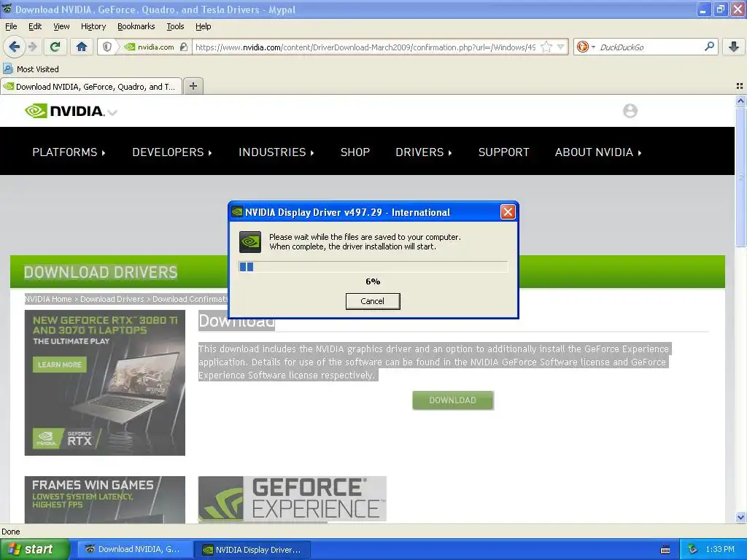747x560 pixels.
Task: Go to the Home page icon
Action: pos(82,47)
